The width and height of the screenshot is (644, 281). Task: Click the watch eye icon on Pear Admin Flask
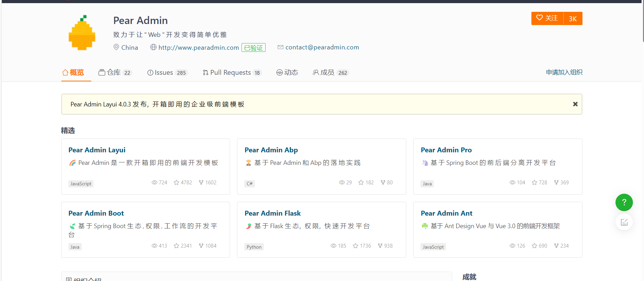click(x=333, y=246)
